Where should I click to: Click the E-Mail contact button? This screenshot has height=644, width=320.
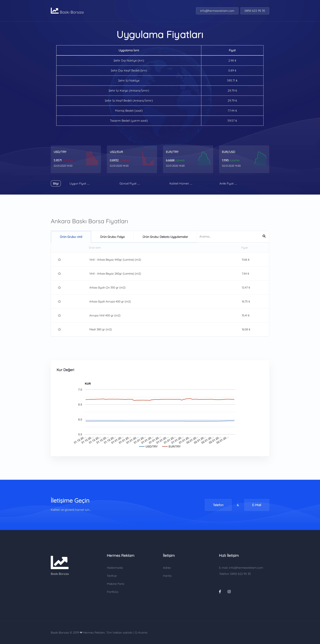coord(257,505)
